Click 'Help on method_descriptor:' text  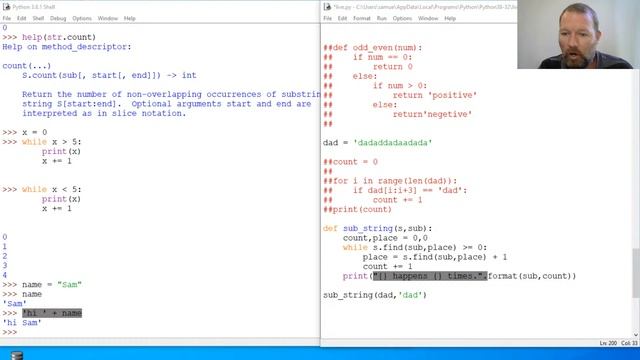pyautogui.click(x=67, y=47)
